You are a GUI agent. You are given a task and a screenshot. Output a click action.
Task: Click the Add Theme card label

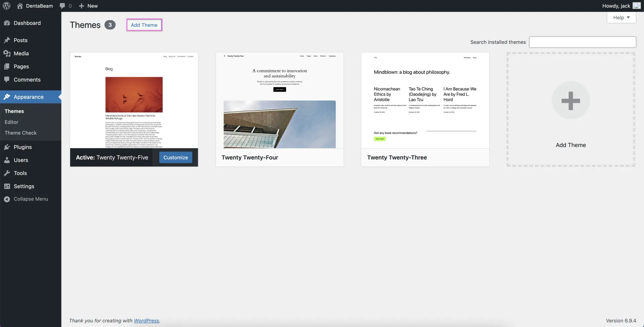(x=571, y=145)
